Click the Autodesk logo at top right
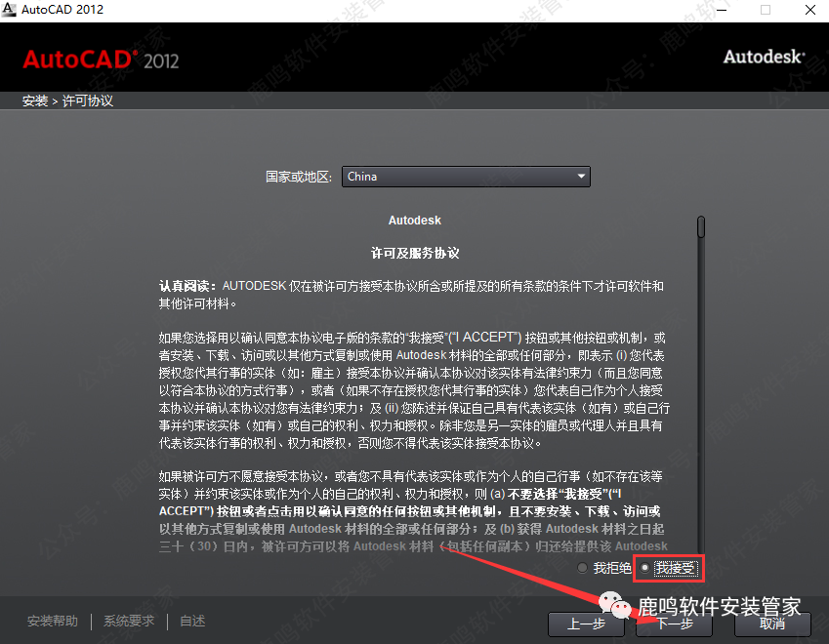 pyautogui.click(x=764, y=57)
